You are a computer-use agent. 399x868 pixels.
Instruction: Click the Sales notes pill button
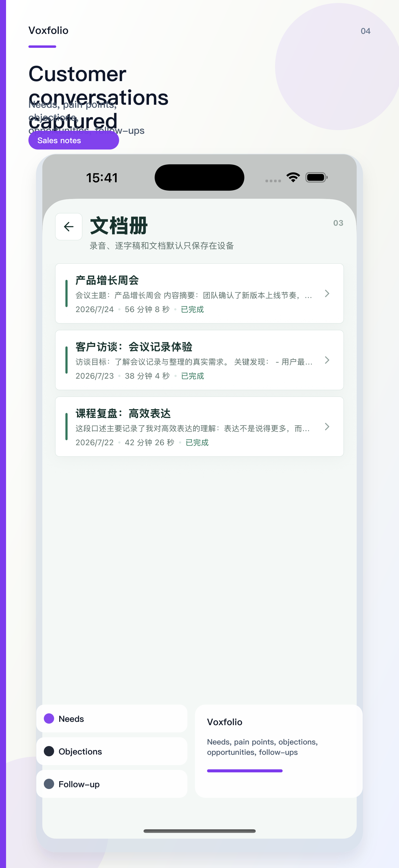coord(74,140)
